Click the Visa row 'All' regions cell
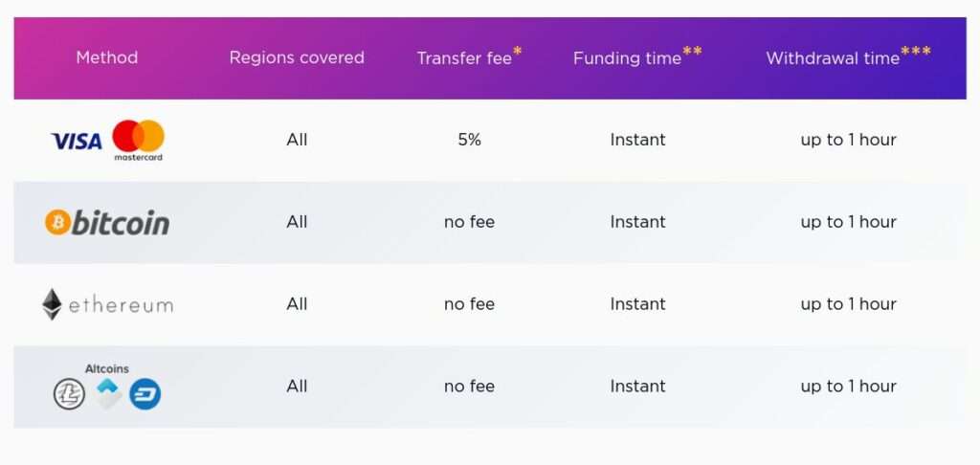This screenshot has width=980, height=465. tap(297, 140)
